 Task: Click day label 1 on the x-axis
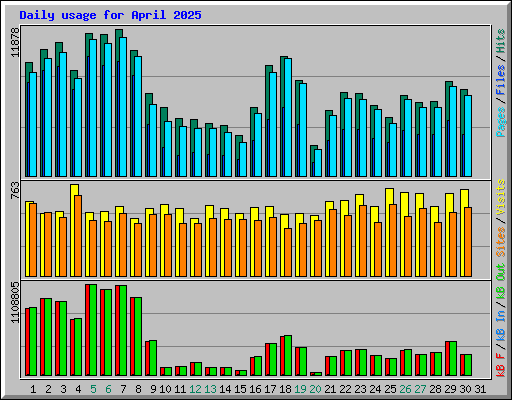[33, 389]
